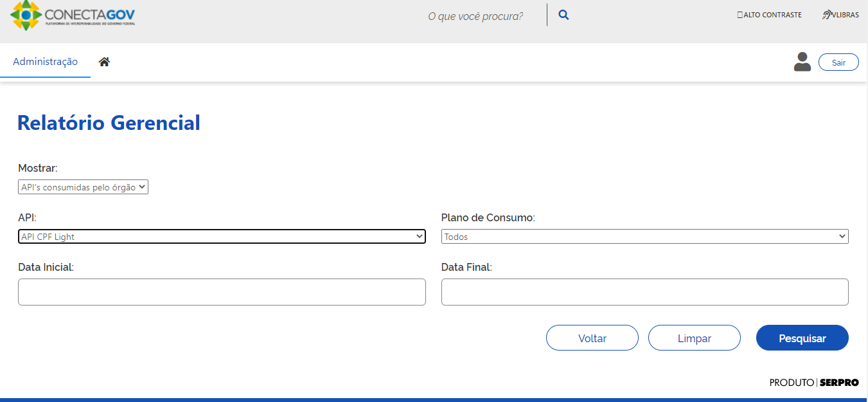
Task: Expand the API selection dropdown
Action: [x=222, y=236]
